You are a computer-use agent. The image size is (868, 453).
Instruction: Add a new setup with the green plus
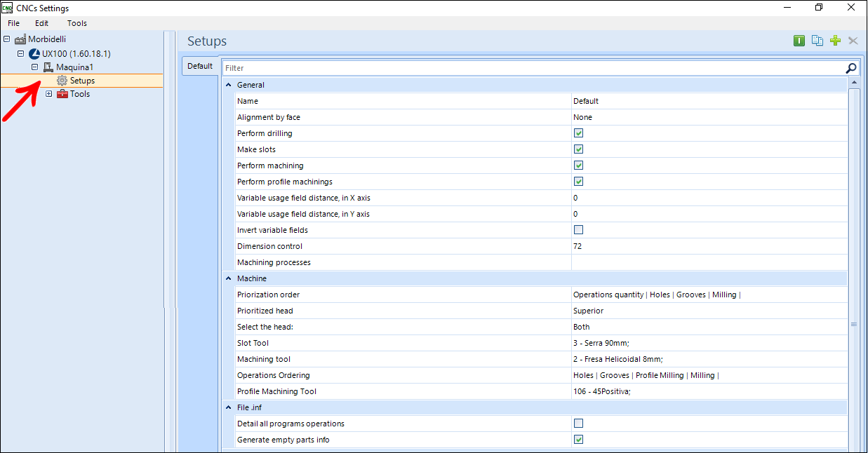pyautogui.click(x=835, y=41)
